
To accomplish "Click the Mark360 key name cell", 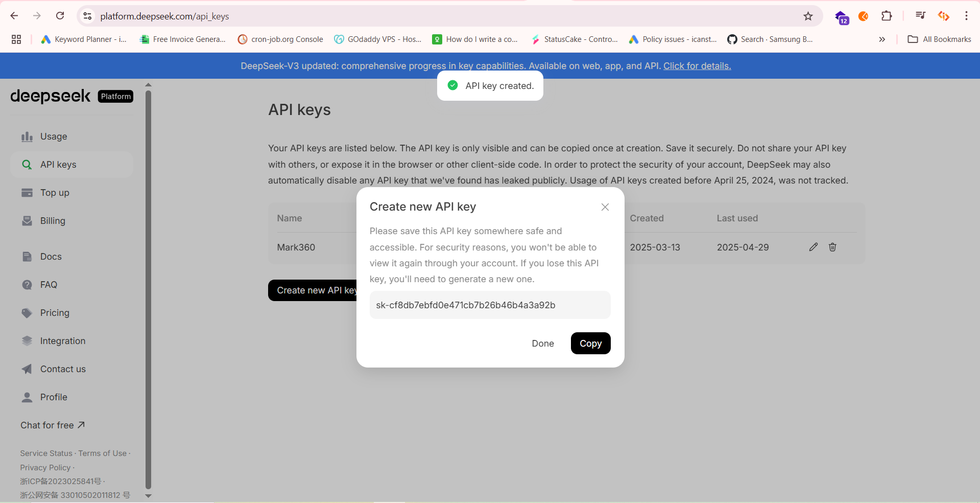I will pos(296,247).
